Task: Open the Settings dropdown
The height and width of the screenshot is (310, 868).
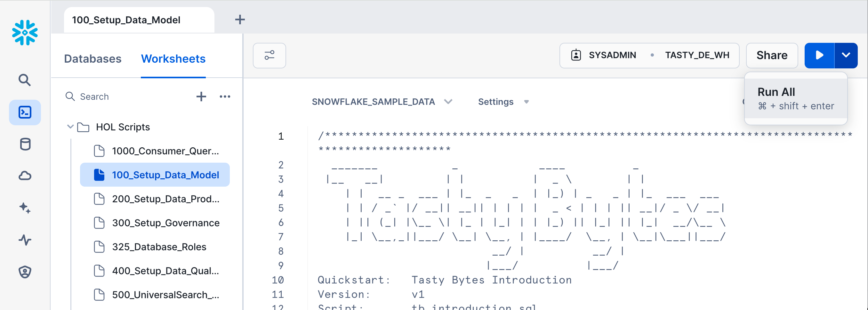Action: point(503,102)
